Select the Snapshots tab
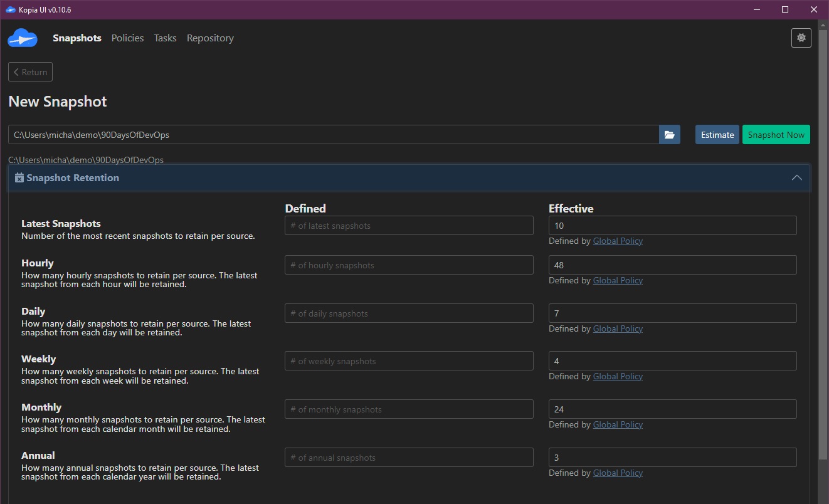829x504 pixels. tap(77, 38)
